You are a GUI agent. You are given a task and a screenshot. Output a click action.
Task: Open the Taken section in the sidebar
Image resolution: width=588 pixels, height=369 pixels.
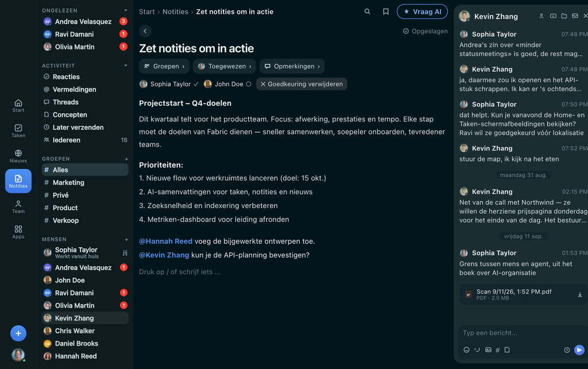point(18,131)
